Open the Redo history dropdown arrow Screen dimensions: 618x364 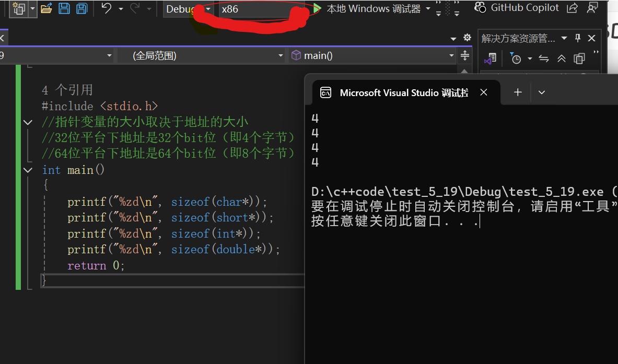[x=149, y=9]
